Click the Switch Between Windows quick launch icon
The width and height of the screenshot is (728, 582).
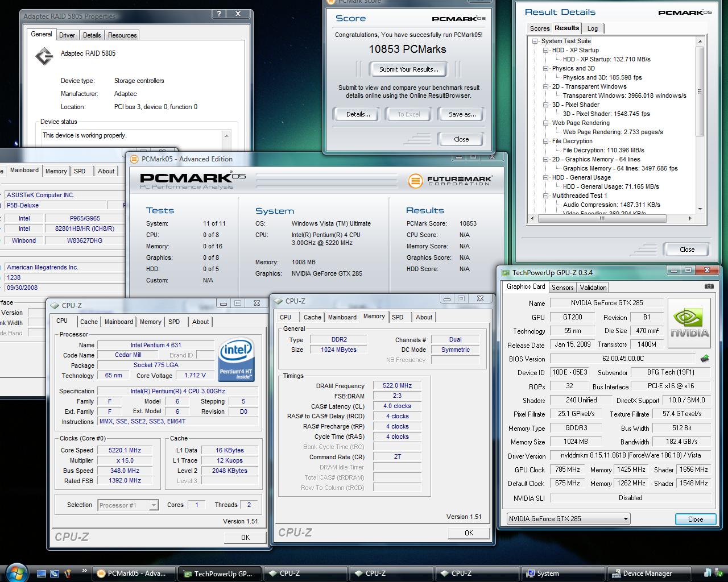coord(55,573)
